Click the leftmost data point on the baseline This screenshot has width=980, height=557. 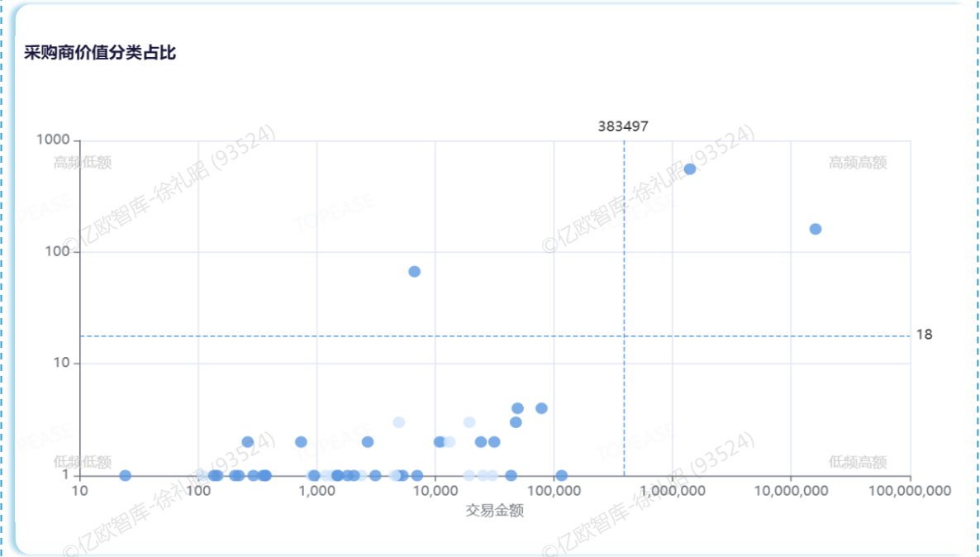(x=125, y=475)
